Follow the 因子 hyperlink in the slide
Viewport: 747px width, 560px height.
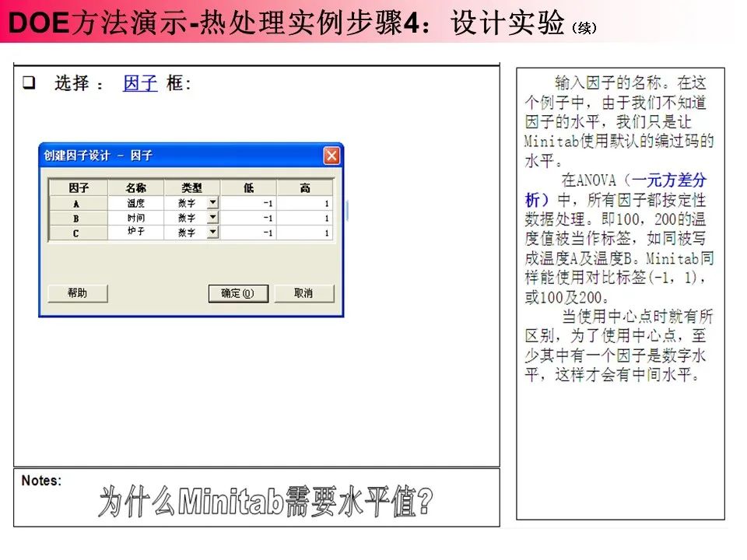[x=140, y=83]
